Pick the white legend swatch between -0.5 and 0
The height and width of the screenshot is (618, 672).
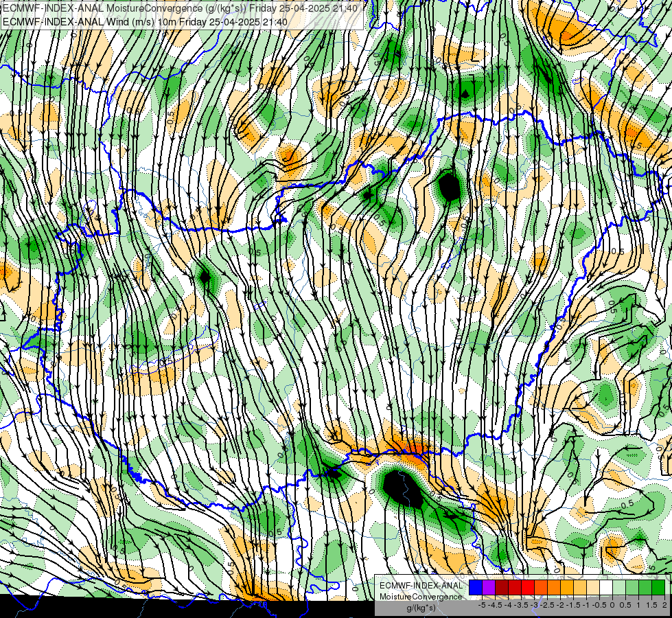606,588
